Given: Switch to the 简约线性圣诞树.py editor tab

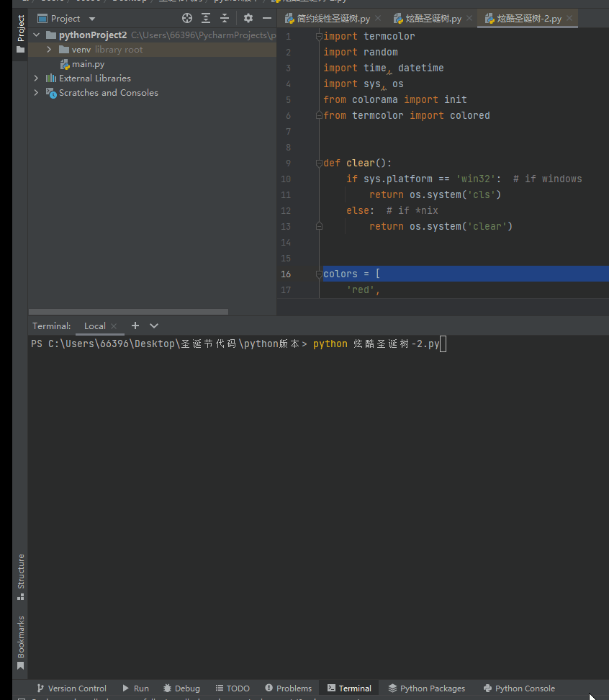Looking at the screenshot, I should tap(333, 18).
